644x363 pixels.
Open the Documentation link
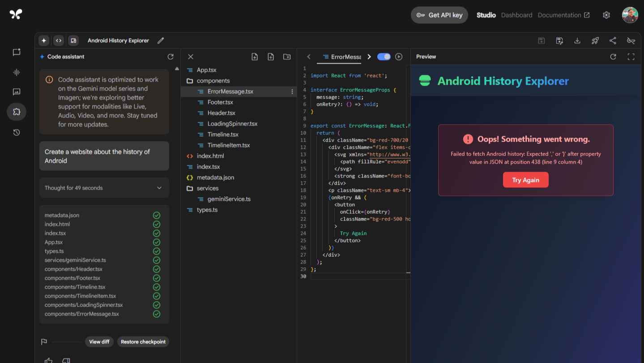tap(563, 15)
